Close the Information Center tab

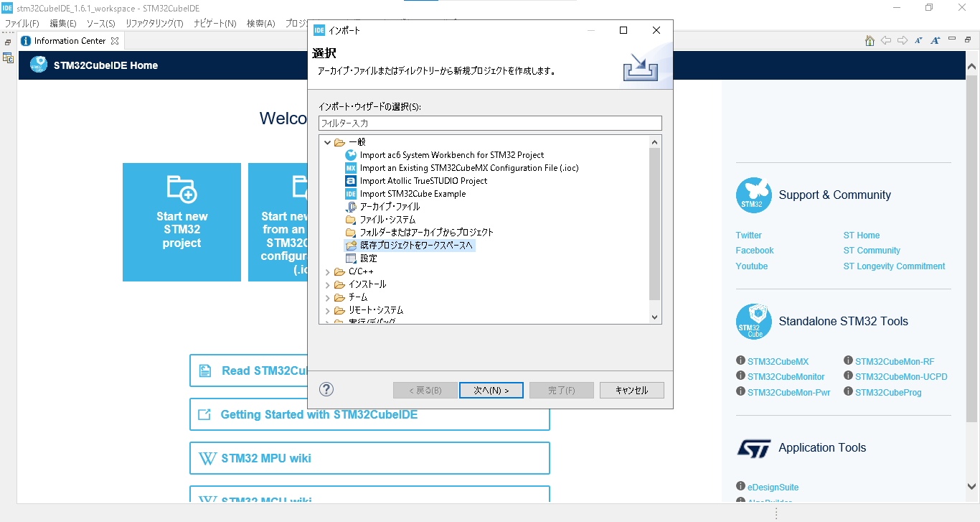[115, 41]
